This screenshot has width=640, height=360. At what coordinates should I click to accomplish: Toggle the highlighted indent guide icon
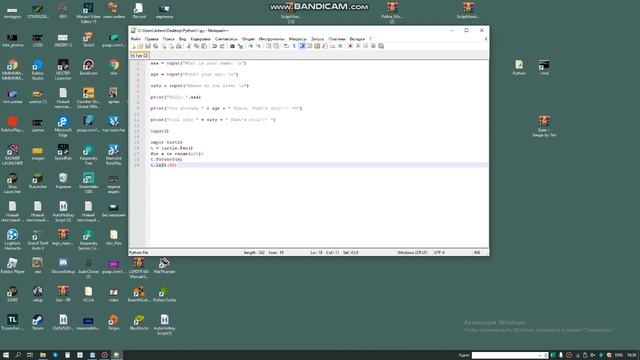click(x=302, y=46)
